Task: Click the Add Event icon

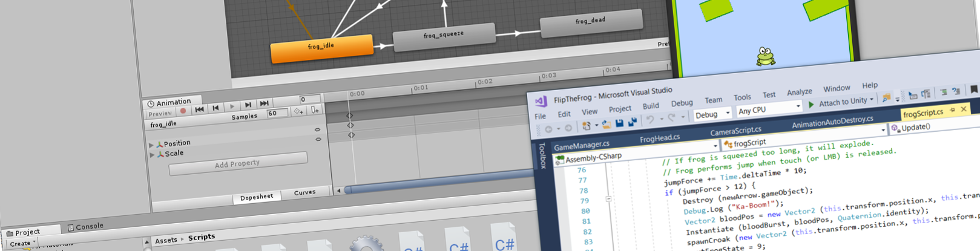Action: click(315, 109)
